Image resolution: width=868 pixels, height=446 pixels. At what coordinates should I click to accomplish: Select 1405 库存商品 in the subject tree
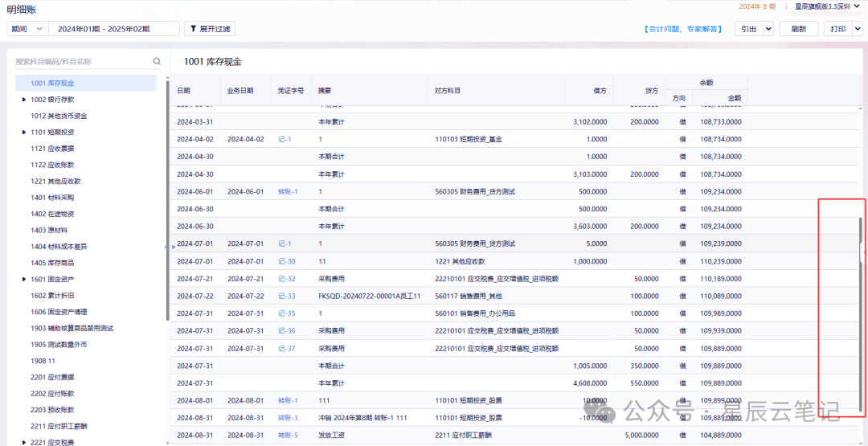[x=52, y=263]
